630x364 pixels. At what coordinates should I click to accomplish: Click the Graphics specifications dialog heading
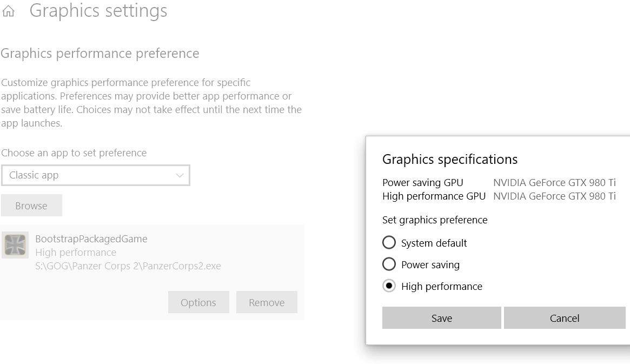(x=450, y=160)
